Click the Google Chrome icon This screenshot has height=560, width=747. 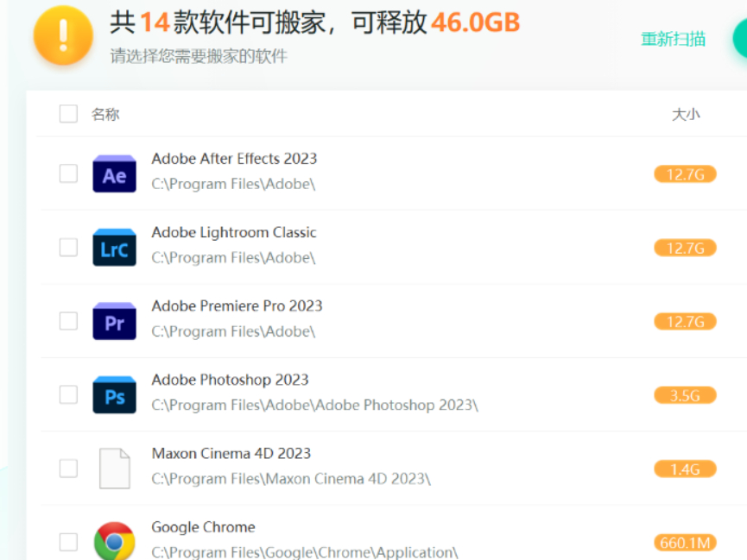(114, 541)
